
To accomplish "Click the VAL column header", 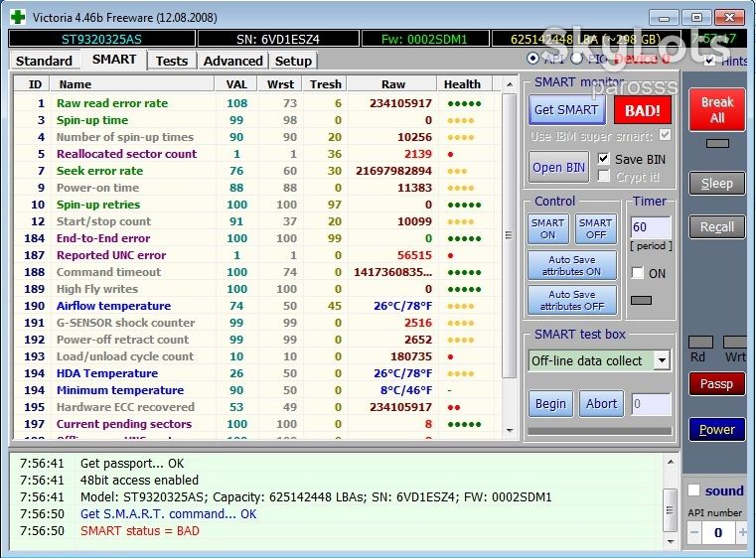I will [236, 84].
